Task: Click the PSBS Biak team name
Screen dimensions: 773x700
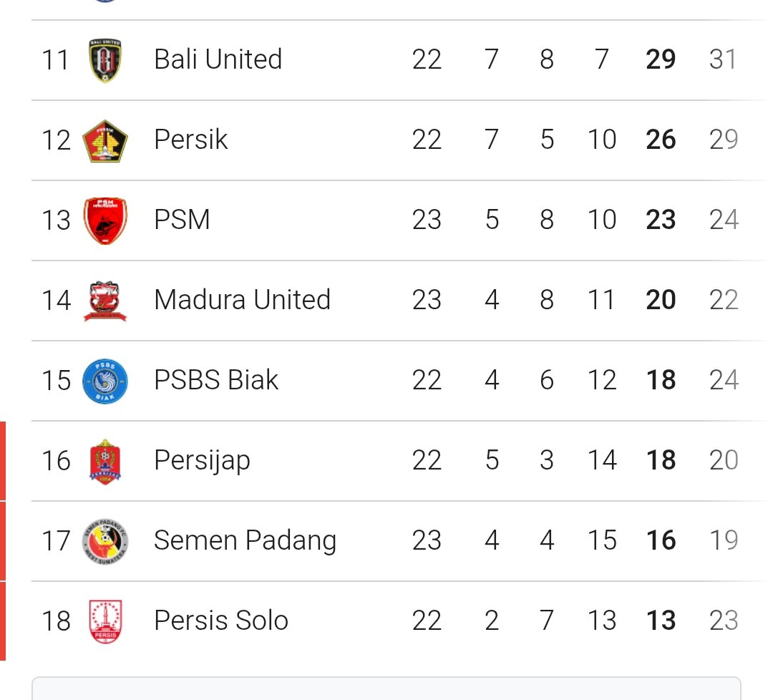Action: 215,380
